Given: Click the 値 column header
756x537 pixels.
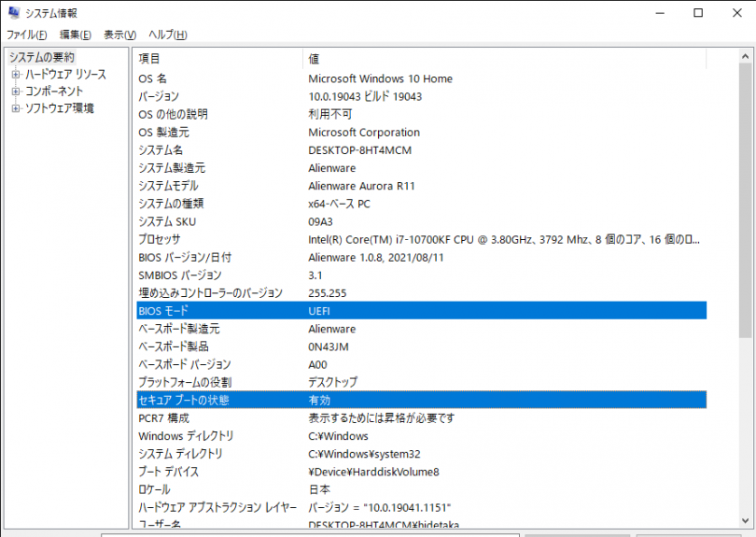Looking at the screenshot, I should coord(504,59).
